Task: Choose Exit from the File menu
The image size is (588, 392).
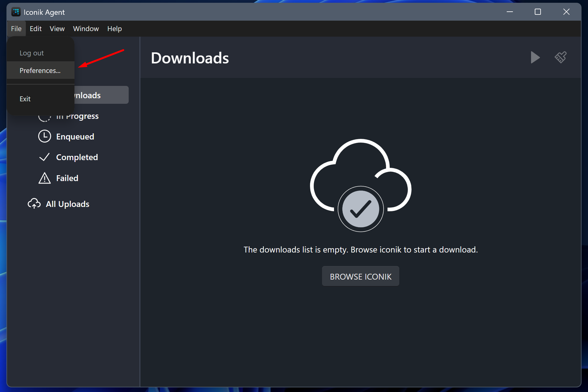Action: (41, 99)
